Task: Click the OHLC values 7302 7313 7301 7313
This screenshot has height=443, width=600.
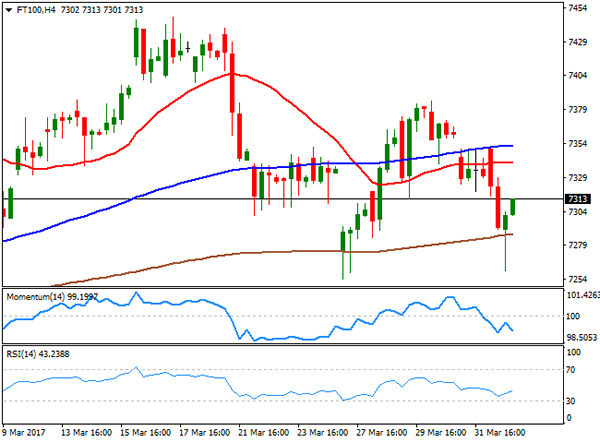Action: [102, 10]
